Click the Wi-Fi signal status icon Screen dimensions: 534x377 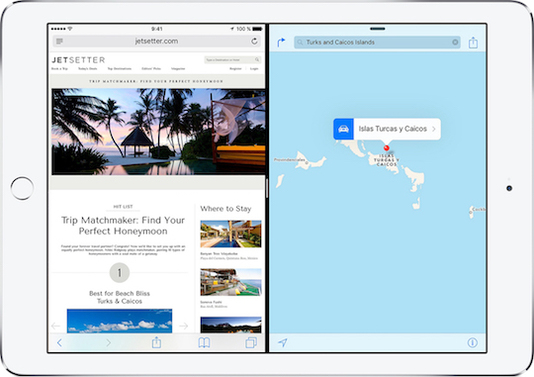[x=70, y=29]
